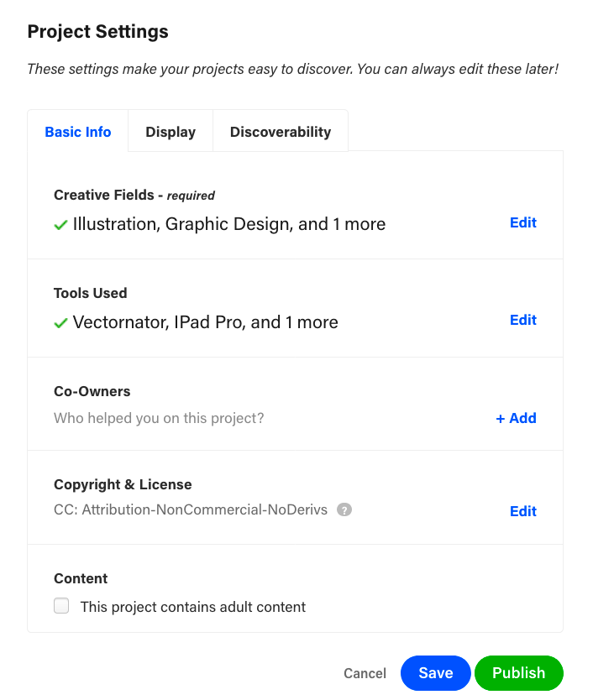Edit the Creative Fields selection

(522, 222)
